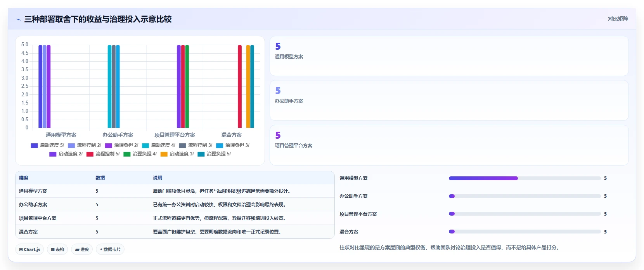Click the 项目管理平台方案 chart axis label
This screenshot has width=644, height=270.
tap(175, 135)
